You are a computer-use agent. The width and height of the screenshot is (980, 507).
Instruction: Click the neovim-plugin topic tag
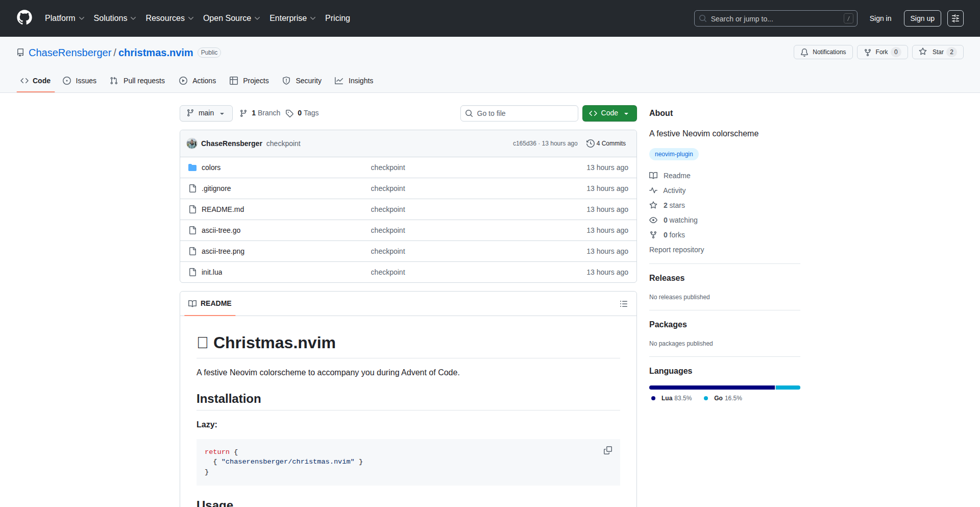click(x=674, y=154)
